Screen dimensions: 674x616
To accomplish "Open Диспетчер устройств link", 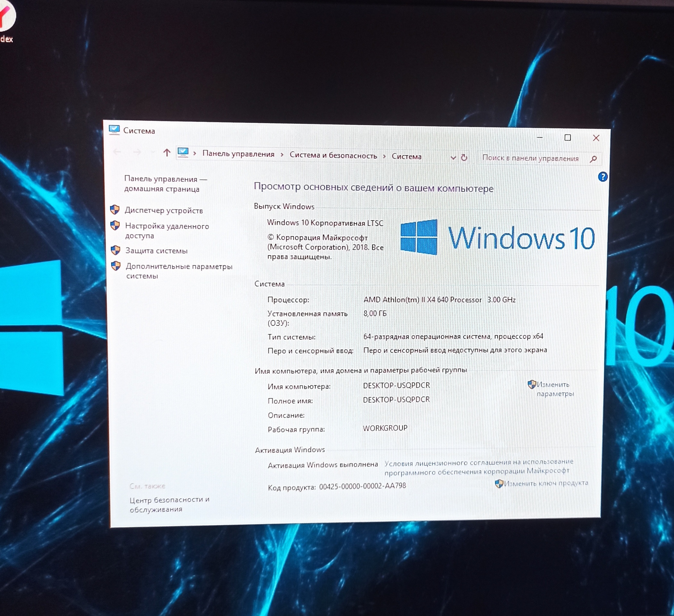I will (164, 210).
